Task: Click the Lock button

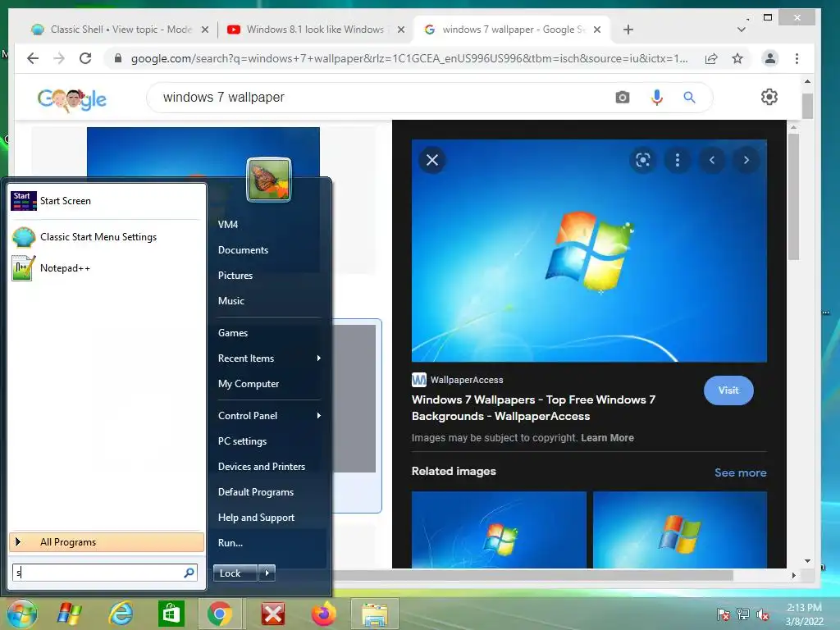Action: click(235, 573)
